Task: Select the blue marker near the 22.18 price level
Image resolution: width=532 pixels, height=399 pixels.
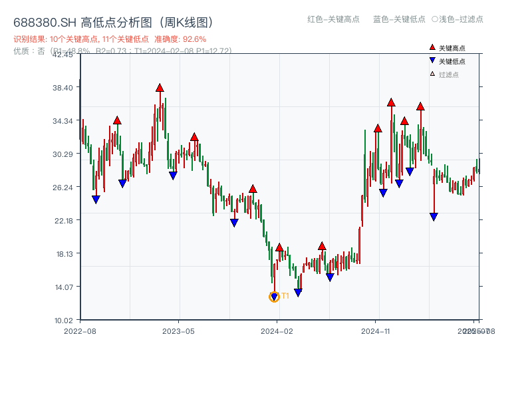Action: point(233,221)
